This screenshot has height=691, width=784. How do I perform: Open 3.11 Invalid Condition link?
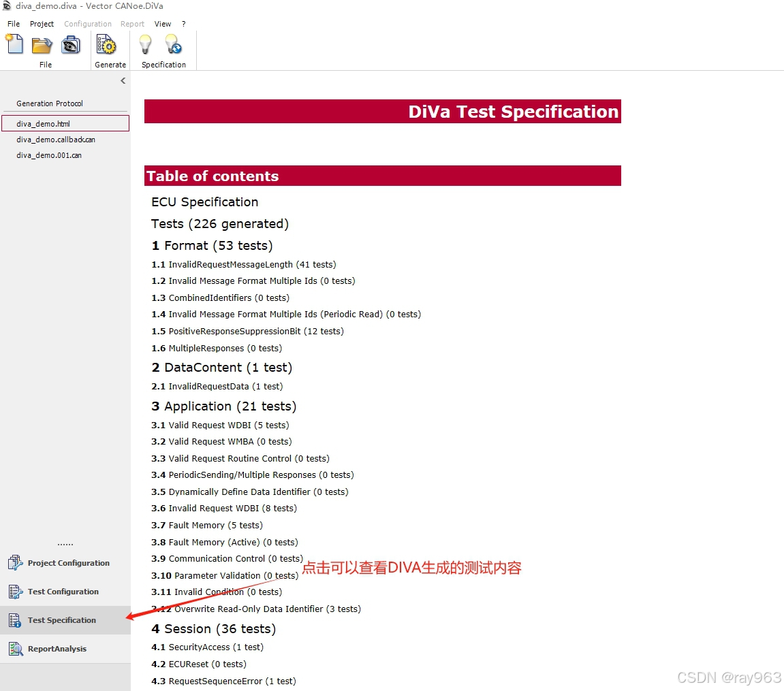pos(217,592)
